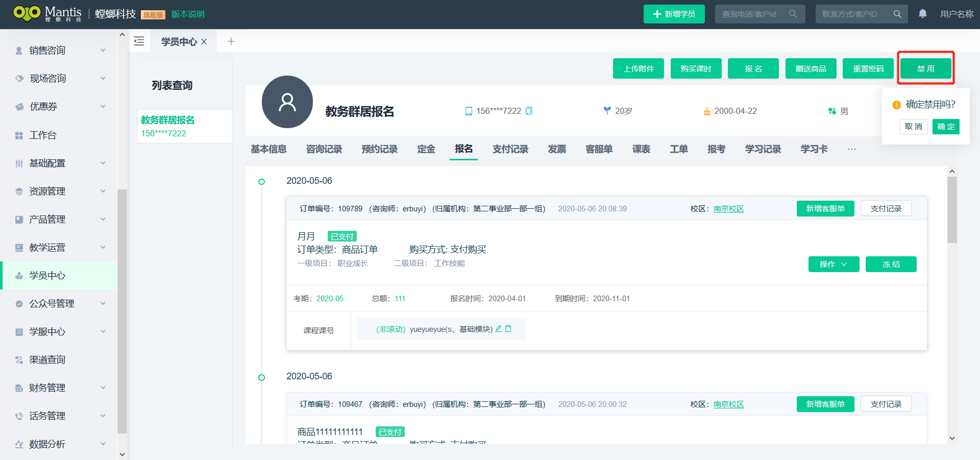This screenshot has height=460, width=980.
Task: Add a new tab with plus icon
Action: 231,41
